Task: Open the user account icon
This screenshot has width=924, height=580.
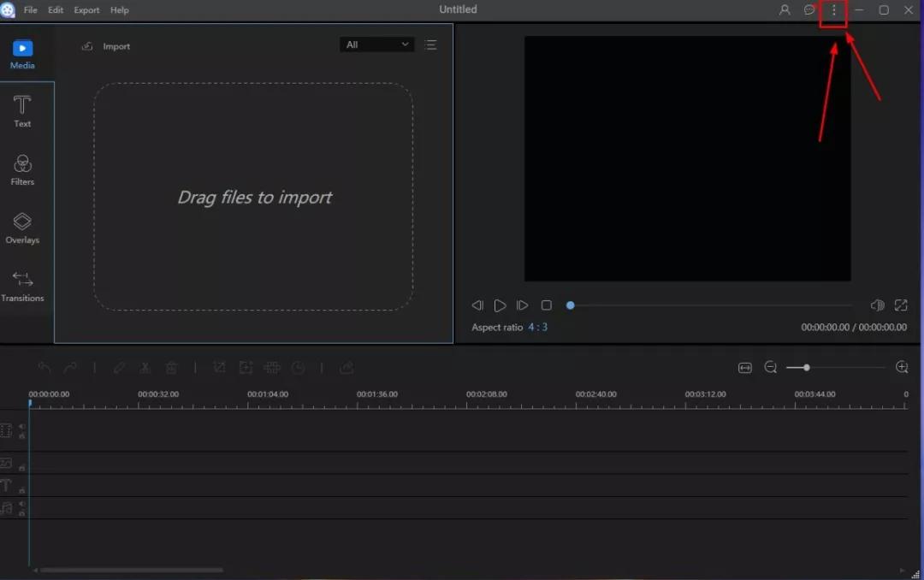Action: pyautogui.click(x=785, y=10)
